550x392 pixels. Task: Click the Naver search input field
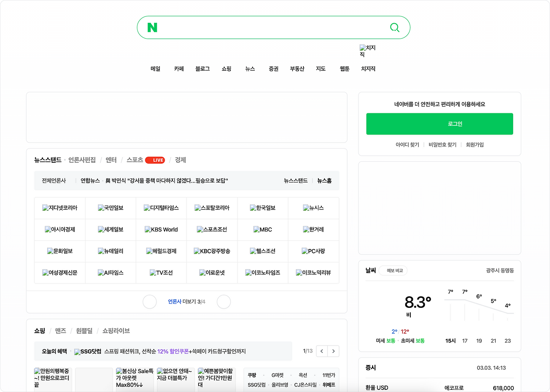pyautogui.click(x=273, y=27)
